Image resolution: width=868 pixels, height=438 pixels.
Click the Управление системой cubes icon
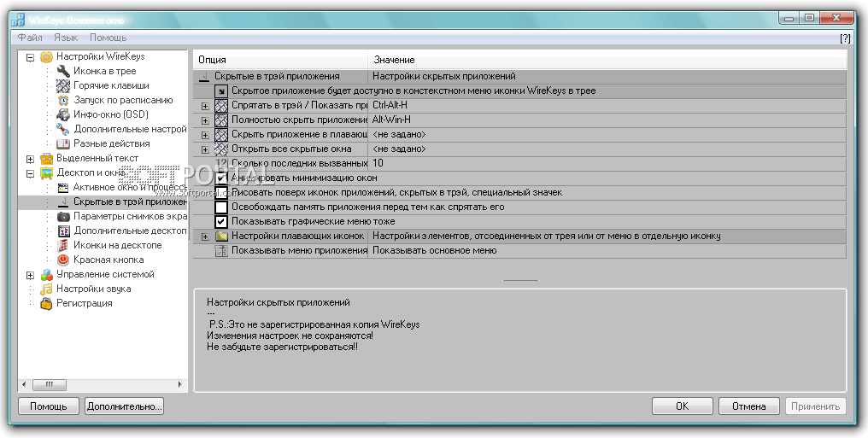46,274
